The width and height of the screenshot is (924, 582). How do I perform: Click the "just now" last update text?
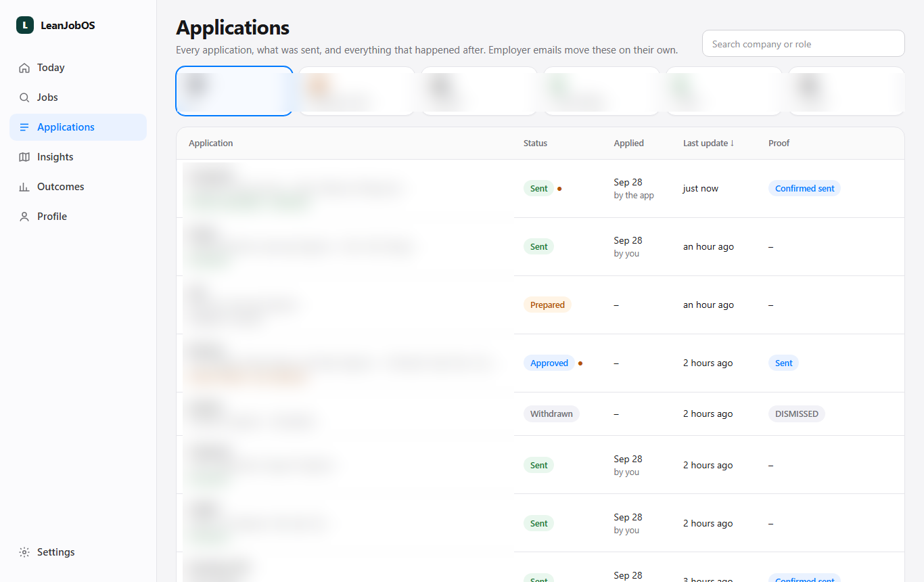[701, 189]
